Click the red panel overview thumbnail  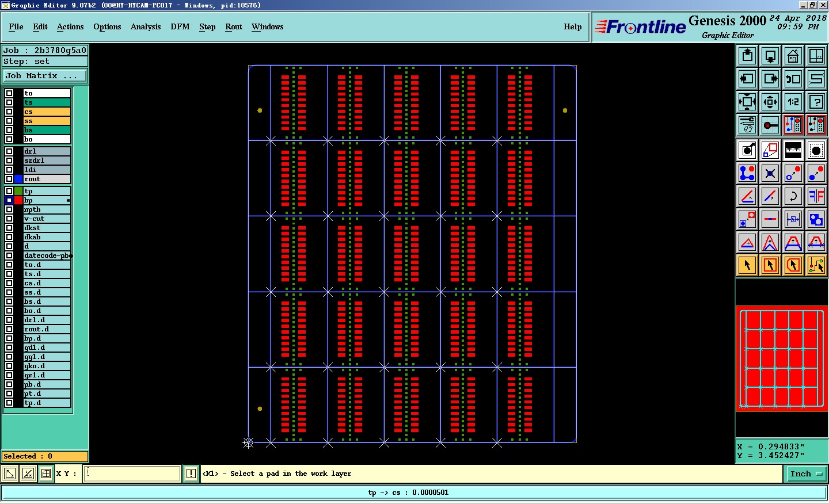click(781, 358)
